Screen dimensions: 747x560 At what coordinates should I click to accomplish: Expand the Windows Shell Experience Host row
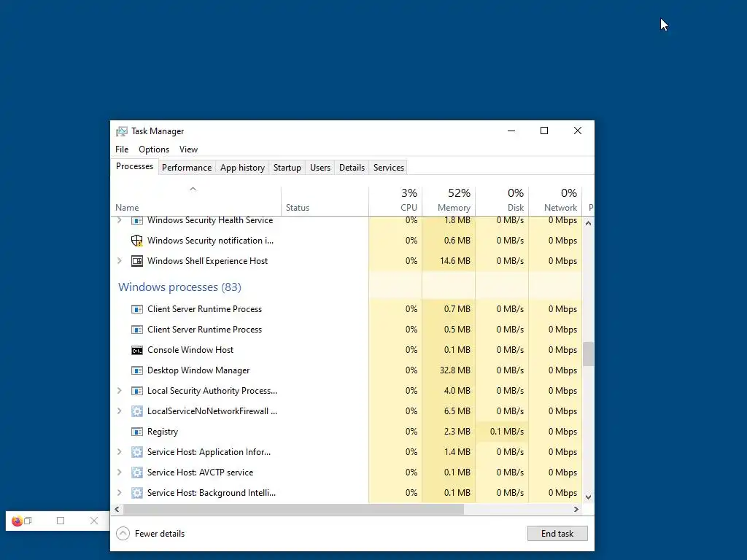point(119,261)
